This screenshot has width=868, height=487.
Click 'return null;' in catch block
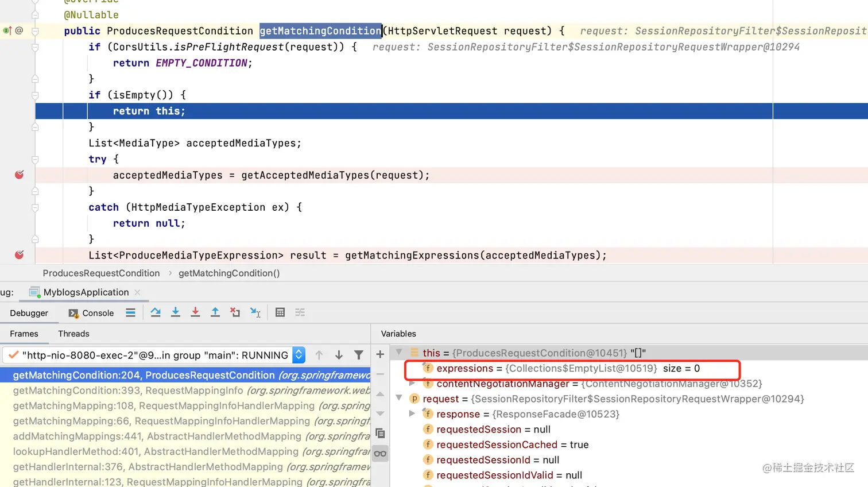[149, 223]
